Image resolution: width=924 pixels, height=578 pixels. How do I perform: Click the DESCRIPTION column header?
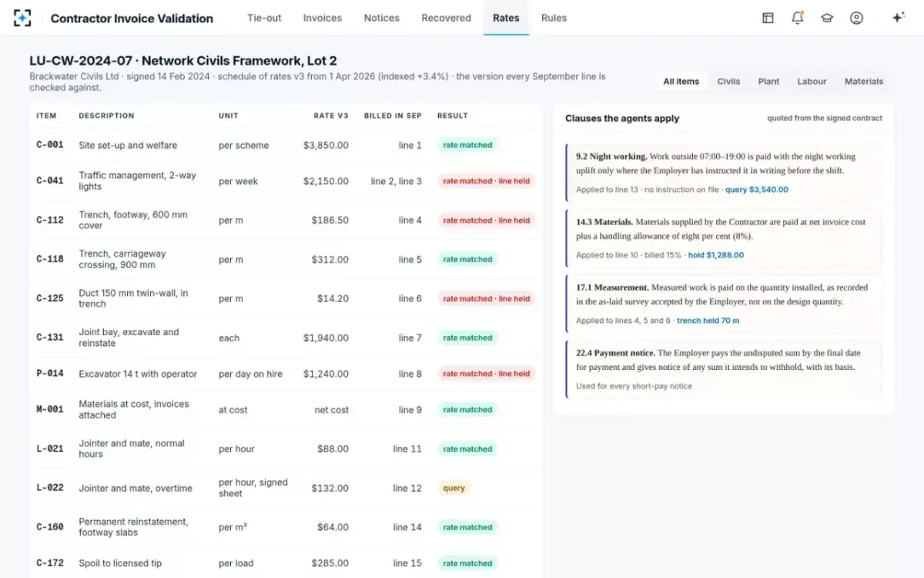click(x=106, y=116)
